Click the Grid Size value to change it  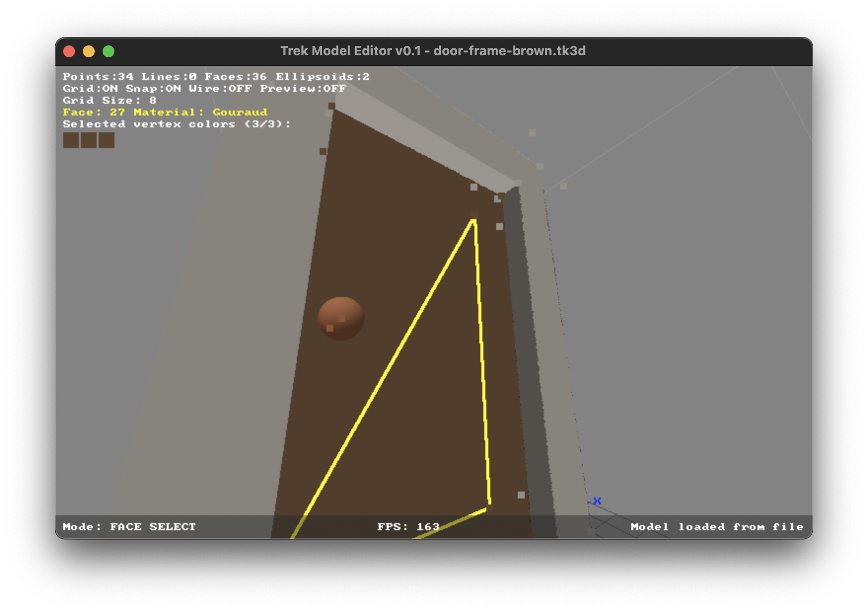tap(153, 100)
